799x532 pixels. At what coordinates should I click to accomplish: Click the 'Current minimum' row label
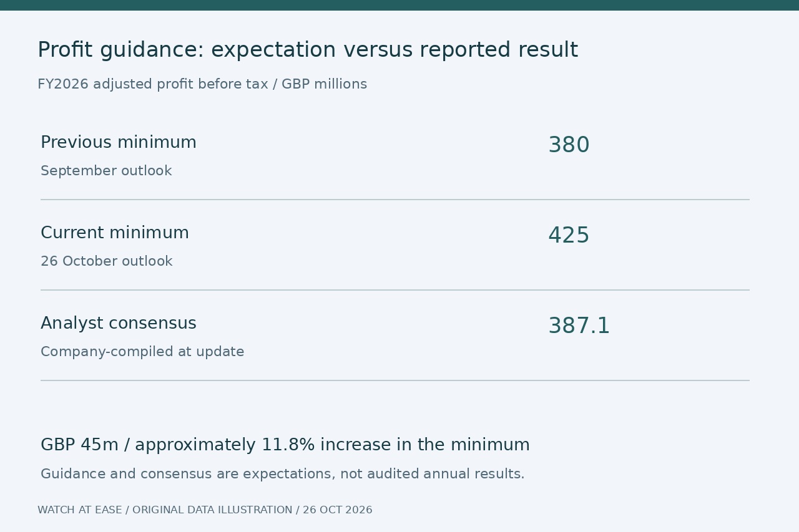point(115,233)
